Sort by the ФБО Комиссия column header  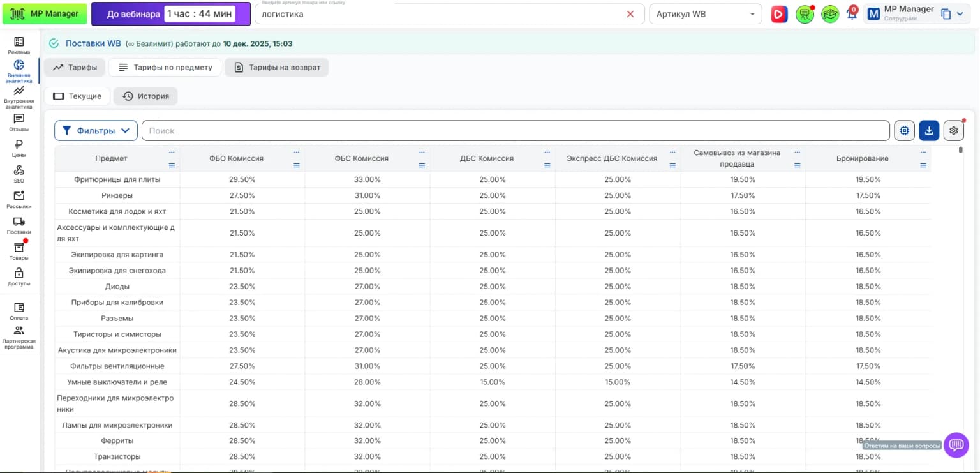tap(236, 158)
